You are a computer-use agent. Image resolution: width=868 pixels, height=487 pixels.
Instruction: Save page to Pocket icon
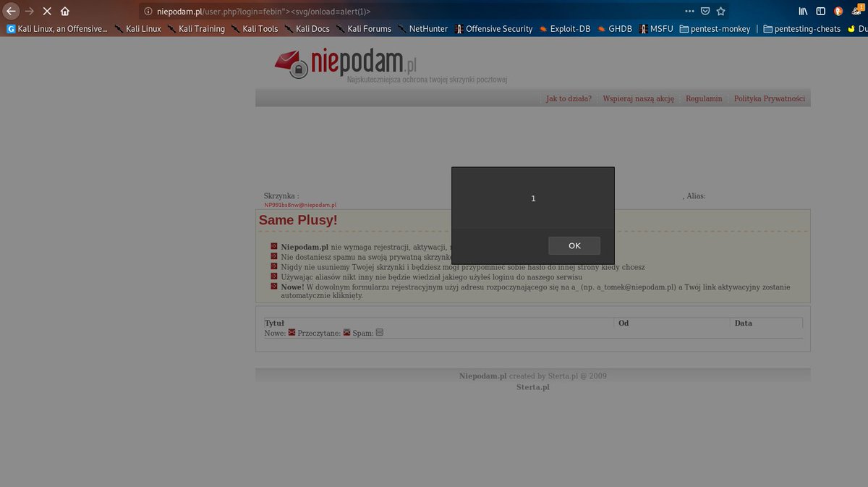click(705, 11)
